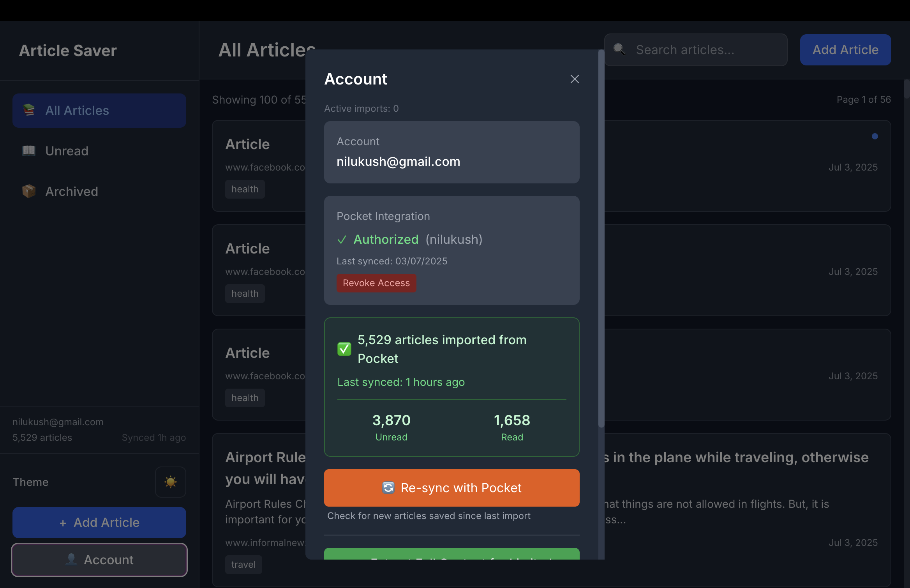Image resolution: width=910 pixels, height=588 pixels.
Task: Click the second Article card title
Action: click(247, 249)
